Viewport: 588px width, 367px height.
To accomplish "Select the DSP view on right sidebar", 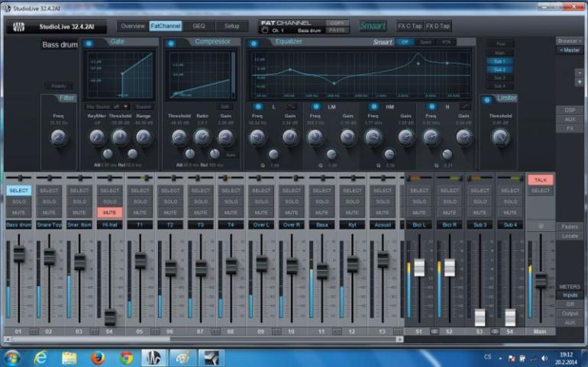I will (570, 110).
